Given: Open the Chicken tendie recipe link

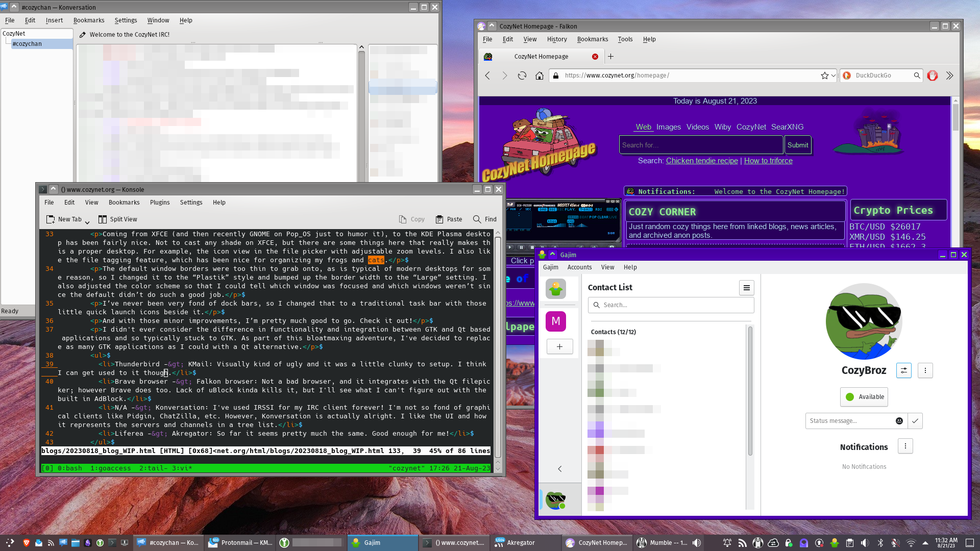Looking at the screenshot, I should [x=701, y=161].
